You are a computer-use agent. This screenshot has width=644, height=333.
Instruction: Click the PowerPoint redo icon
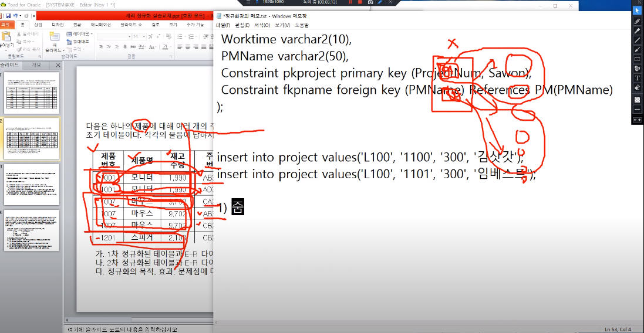coord(25,16)
